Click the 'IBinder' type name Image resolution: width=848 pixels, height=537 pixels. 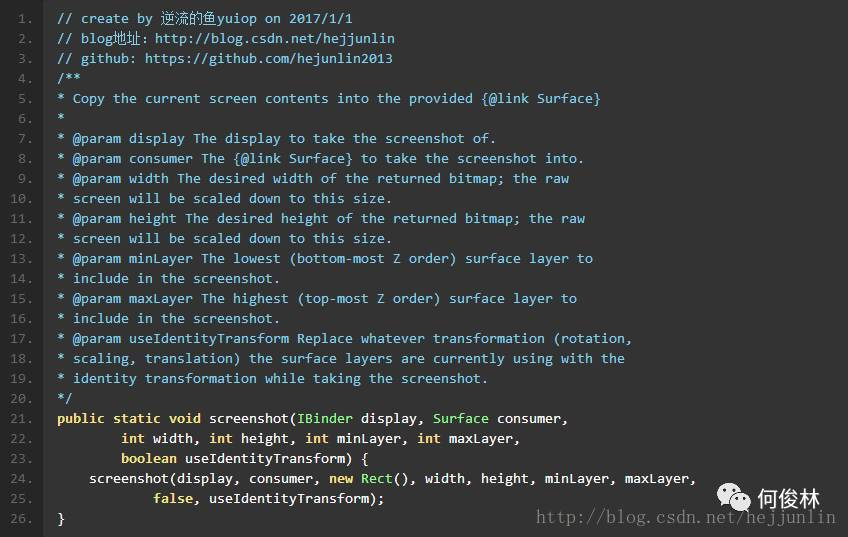click(324, 419)
